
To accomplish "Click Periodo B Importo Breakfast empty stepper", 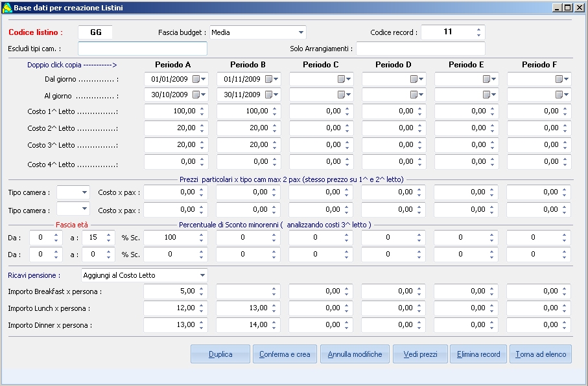I will [274, 291].
